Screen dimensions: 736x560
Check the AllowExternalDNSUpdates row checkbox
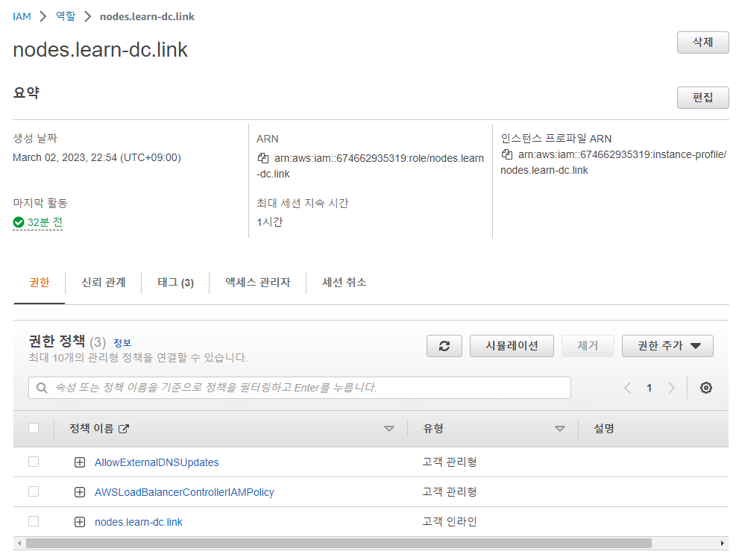click(x=33, y=462)
